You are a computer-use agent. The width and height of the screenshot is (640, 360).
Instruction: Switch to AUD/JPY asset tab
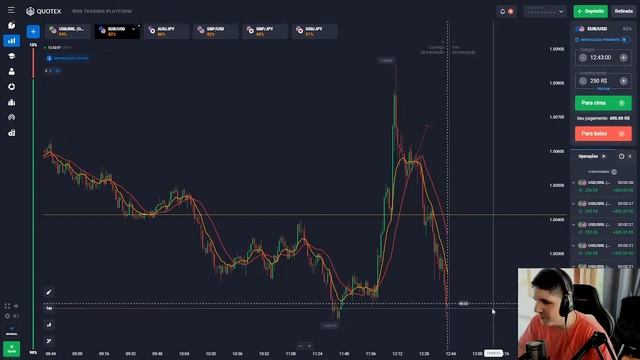click(x=167, y=31)
